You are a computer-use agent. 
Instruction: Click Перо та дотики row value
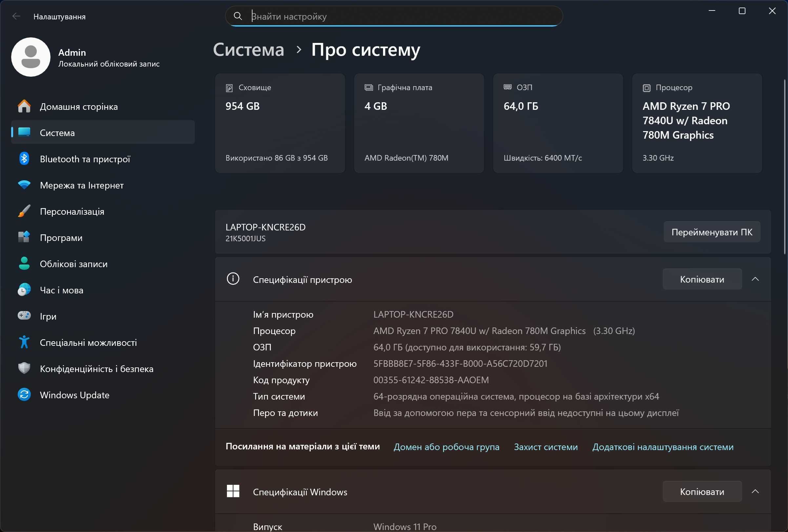click(526, 412)
